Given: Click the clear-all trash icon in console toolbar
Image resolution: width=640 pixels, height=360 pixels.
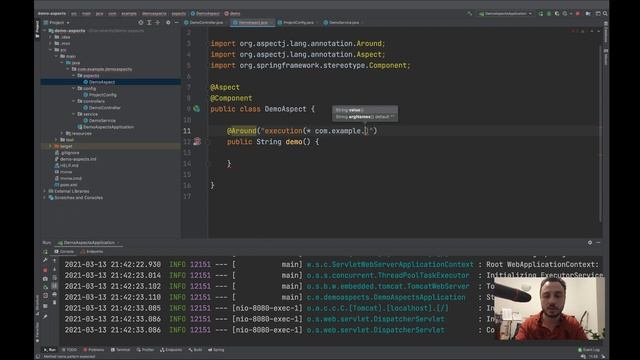Looking at the screenshot, I should click(x=55, y=302).
